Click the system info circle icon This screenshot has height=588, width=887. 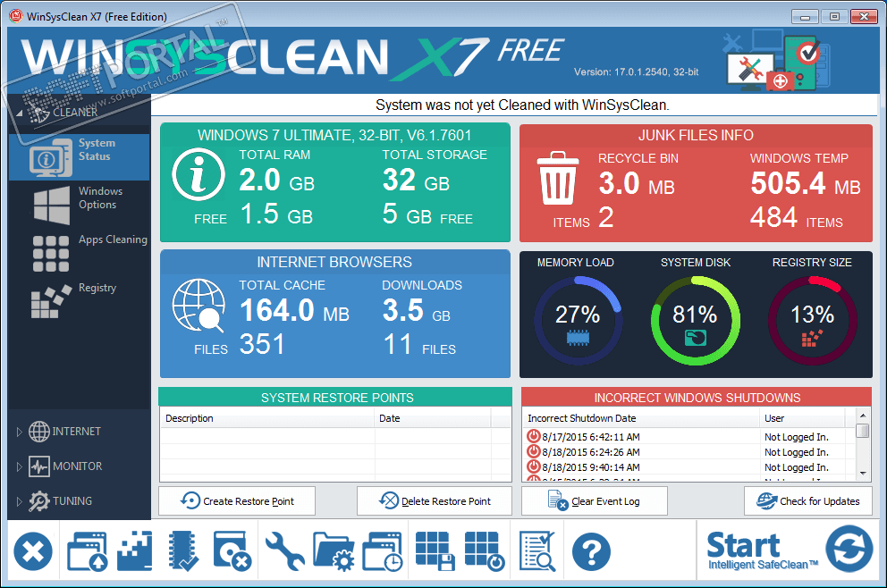tap(199, 175)
